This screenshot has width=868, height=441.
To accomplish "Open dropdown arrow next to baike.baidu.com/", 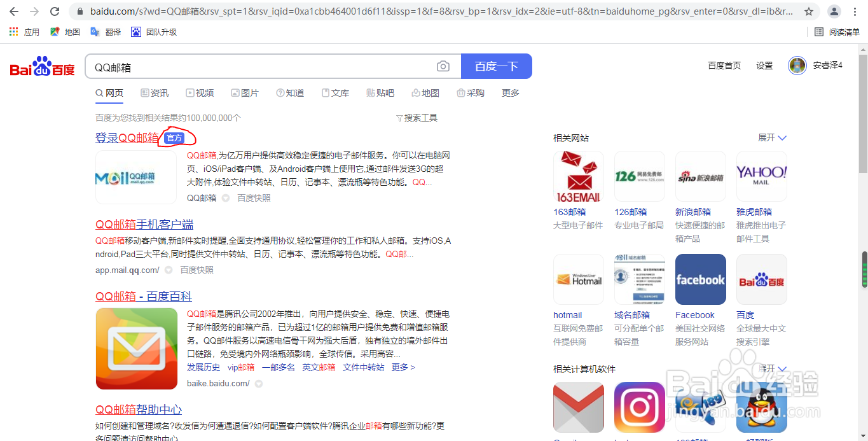I will [x=259, y=384].
